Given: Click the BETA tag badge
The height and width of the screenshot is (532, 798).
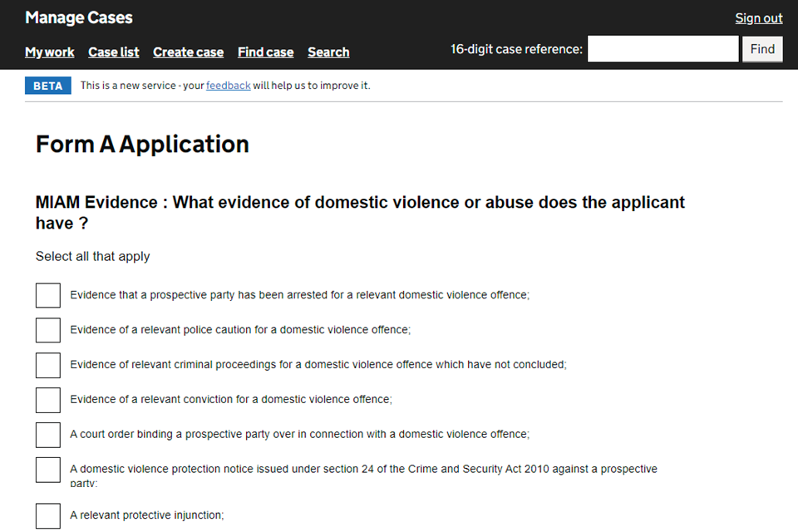Looking at the screenshot, I should [x=48, y=86].
